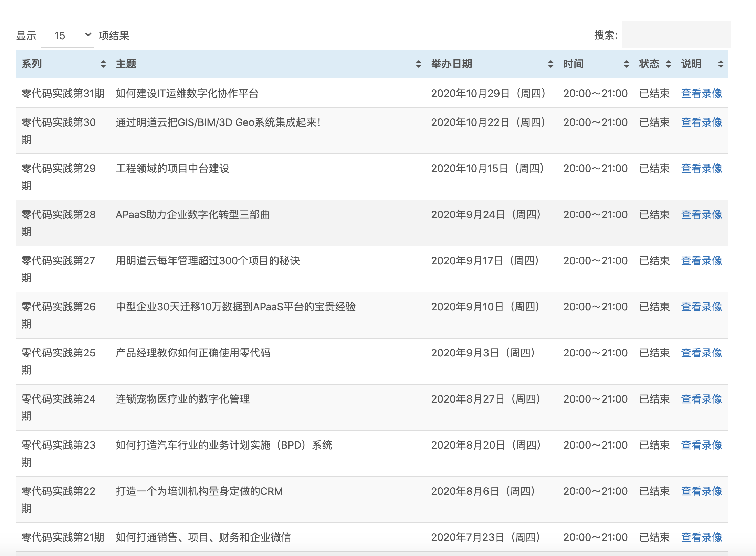Click the 主题 column header text
Image resolution: width=756 pixels, height=556 pixels.
click(126, 64)
